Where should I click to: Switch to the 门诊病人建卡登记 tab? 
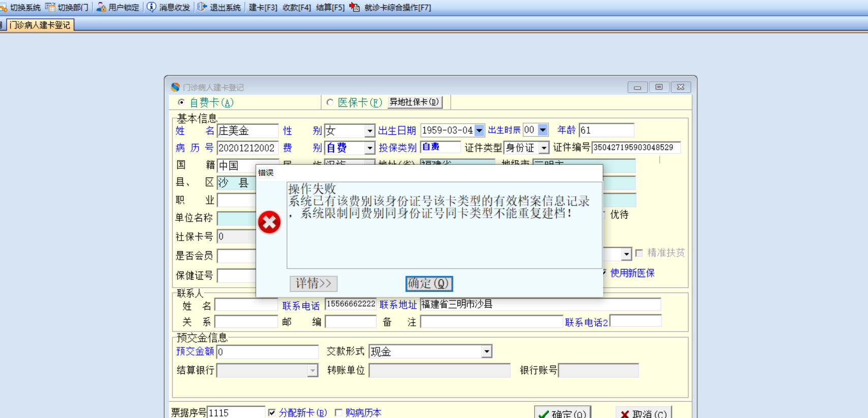coord(40,25)
